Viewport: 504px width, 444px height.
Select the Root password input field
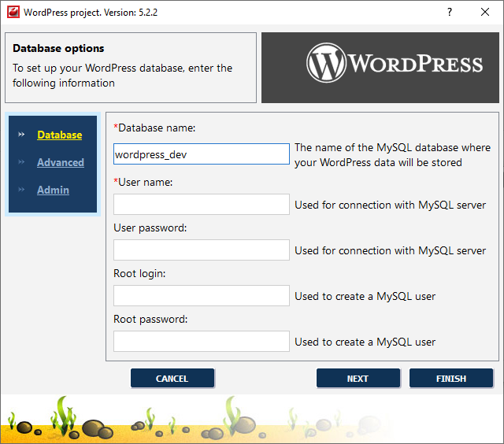[202, 341]
